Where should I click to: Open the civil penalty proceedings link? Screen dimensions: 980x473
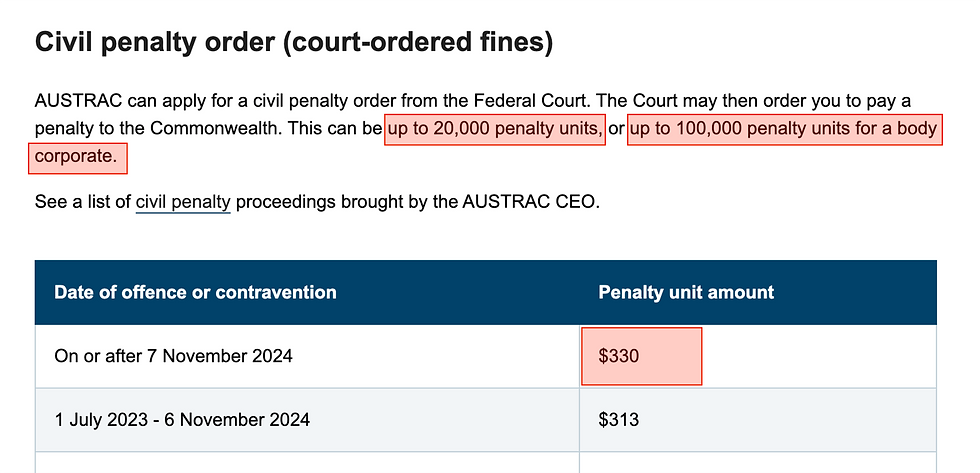point(183,203)
